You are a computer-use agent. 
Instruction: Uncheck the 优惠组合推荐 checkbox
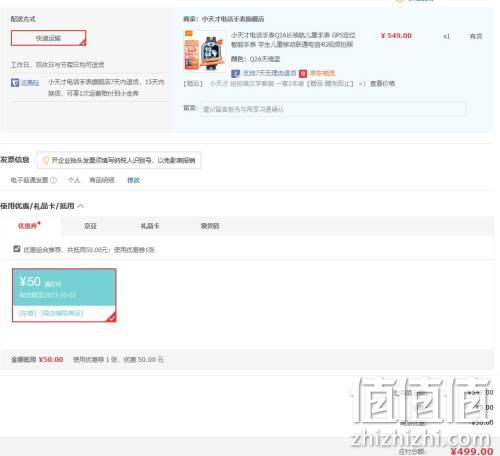tap(17, 249)
